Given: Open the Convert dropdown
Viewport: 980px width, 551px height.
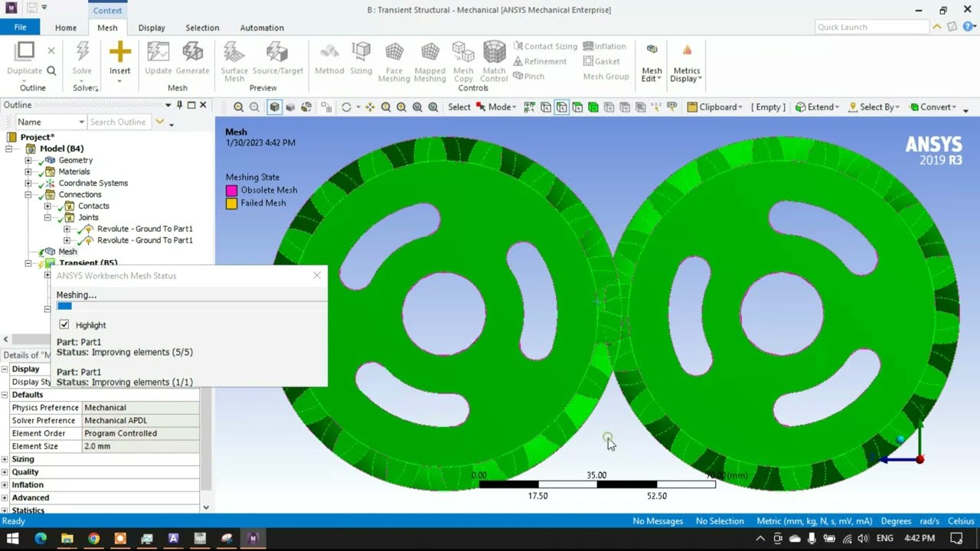Looking at the screenshot, I should tap(933, 107).
